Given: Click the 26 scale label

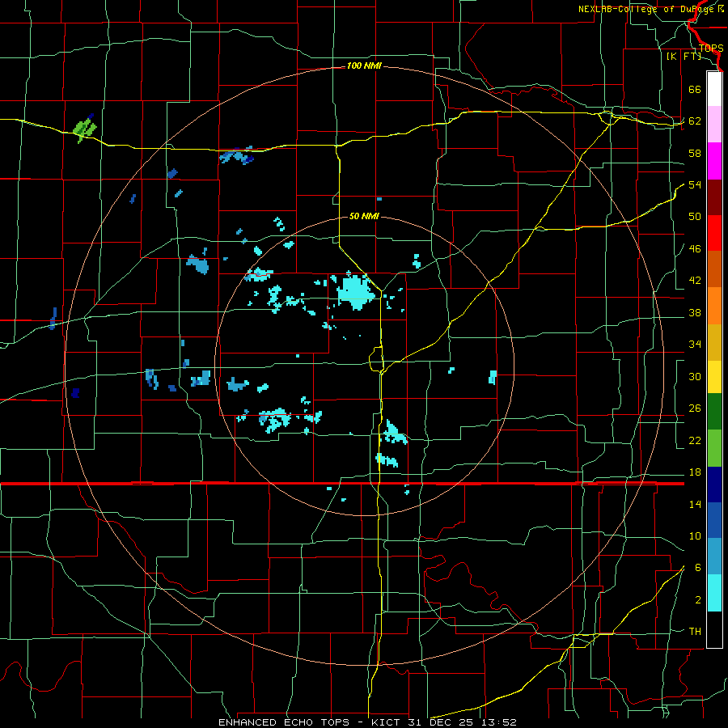Looking at the screenshot, I should pyautogui.click(x=695, y=408).
